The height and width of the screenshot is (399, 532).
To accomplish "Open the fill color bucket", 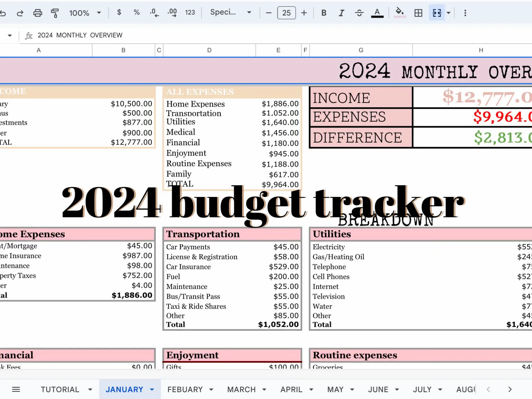I will coord(399,13).
